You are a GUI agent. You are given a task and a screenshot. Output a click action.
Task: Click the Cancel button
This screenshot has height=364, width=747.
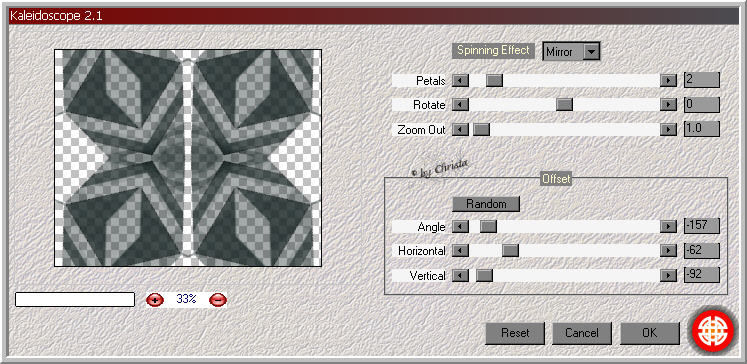582,333
